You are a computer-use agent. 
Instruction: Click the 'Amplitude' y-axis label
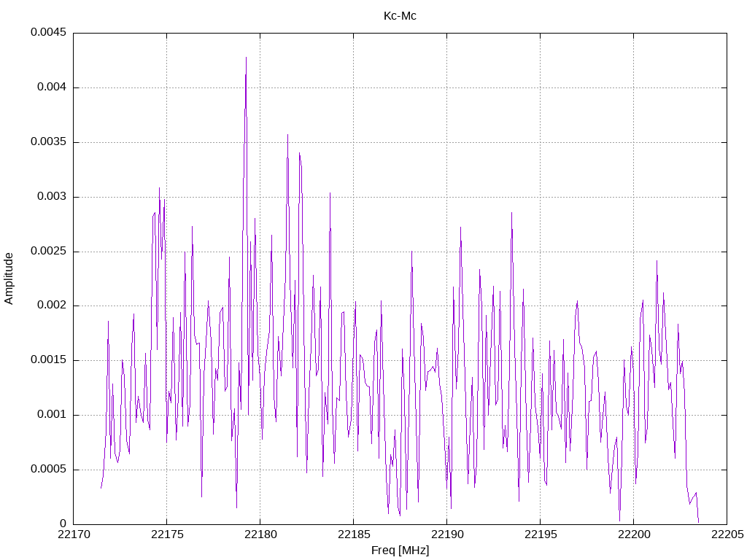(x=9, y=279)
